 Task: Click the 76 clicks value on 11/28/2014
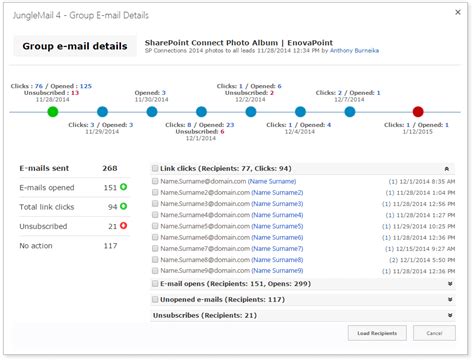coord(39,86)
